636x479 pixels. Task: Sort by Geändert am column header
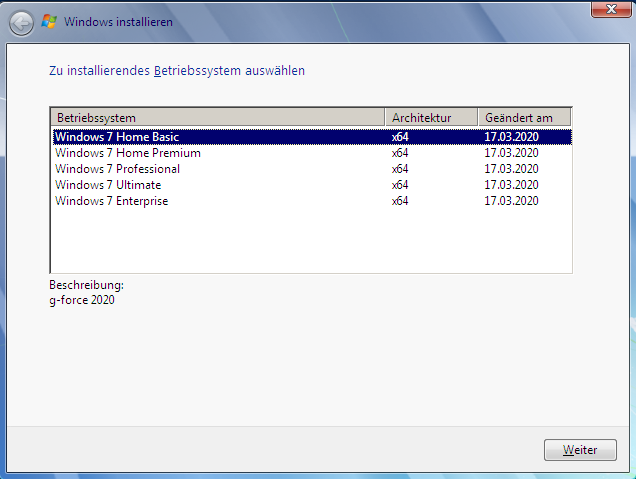tap(524, 118)
